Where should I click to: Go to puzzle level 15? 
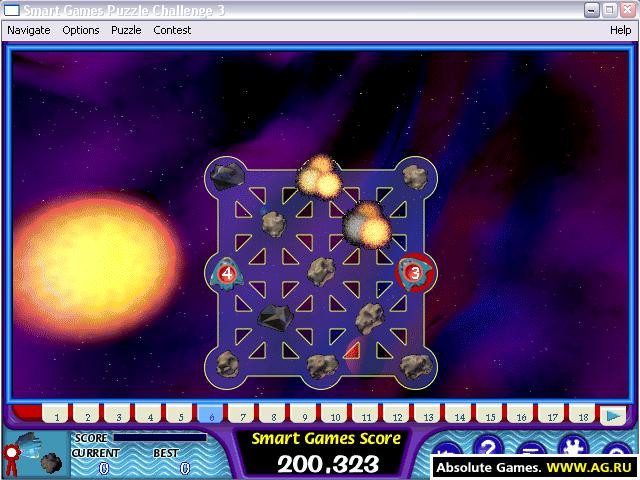point(491,416)
